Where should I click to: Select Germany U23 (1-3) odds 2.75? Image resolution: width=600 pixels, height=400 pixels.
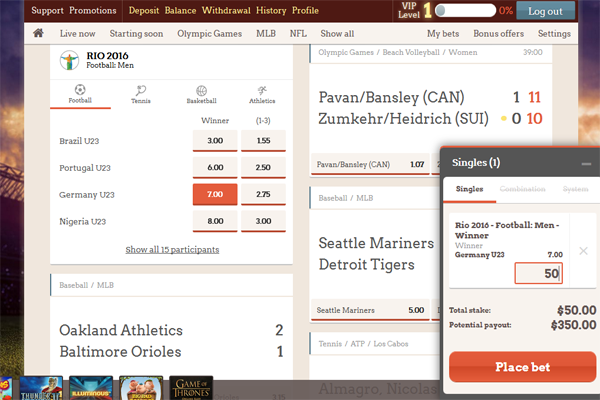pos(263,194)
